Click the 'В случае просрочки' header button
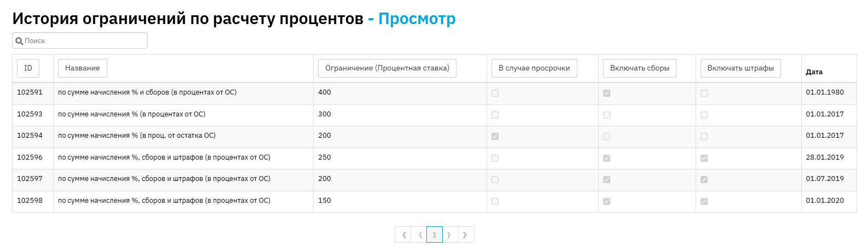This screenshot has width=868, height=252. [534, 68]
